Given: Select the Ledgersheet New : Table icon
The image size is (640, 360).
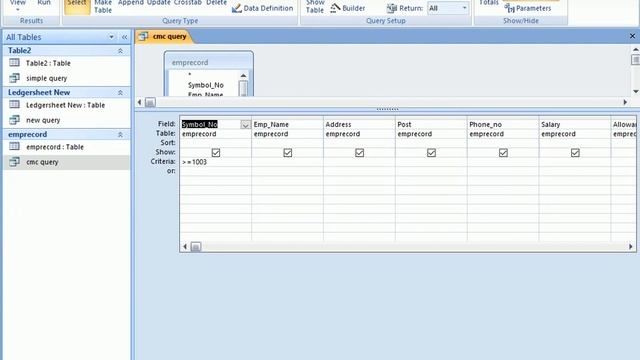Looking at the screenshot, I should [14, 105].
